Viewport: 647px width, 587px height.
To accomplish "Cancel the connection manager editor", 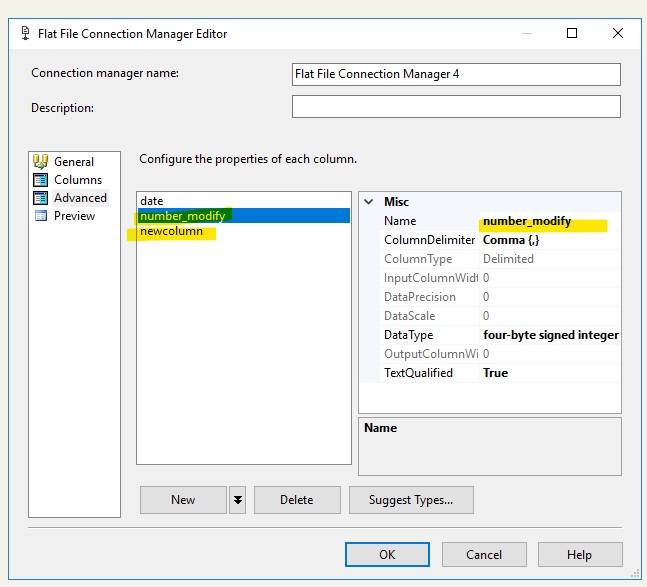I will tap(484, 554).
